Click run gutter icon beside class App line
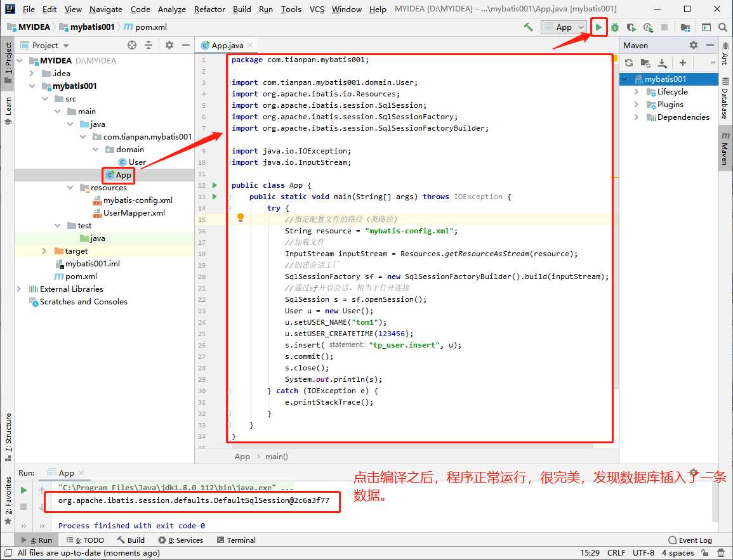The height and width of the screenshot is (560, 733). click(215, 185)
